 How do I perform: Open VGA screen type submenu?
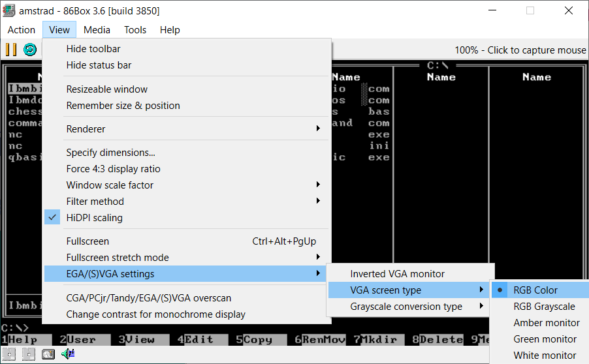(407, 290)
